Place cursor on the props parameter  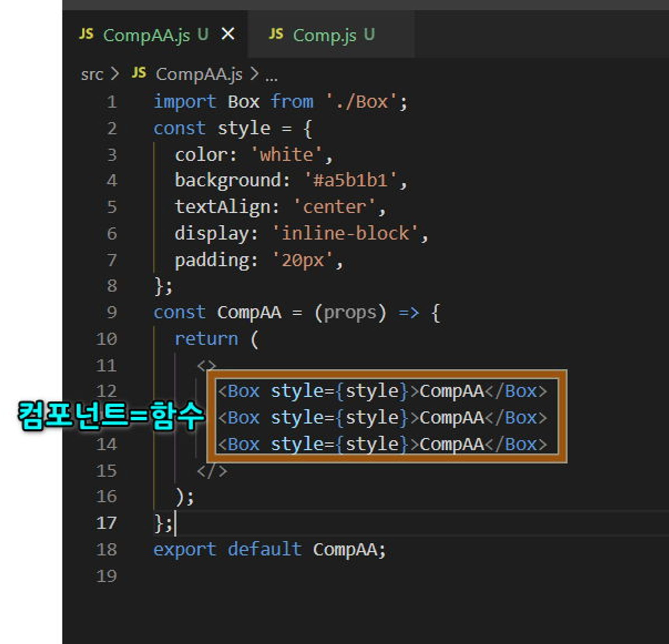click(350, 313)
